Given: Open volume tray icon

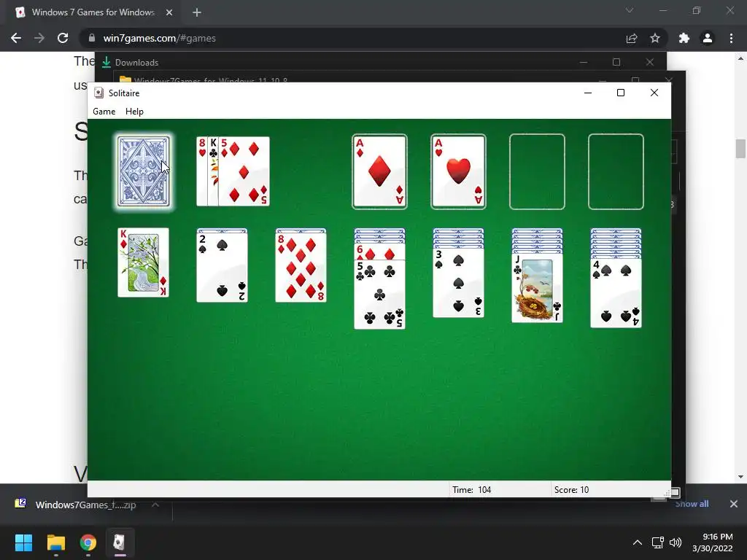Looking at the screenshot, I should click(676, 542).
